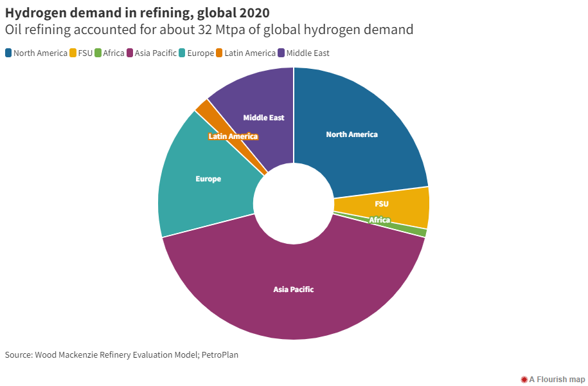Click the red Flourish logo icon
Screen dimensions: 588x386
click(x=524, y=379)
